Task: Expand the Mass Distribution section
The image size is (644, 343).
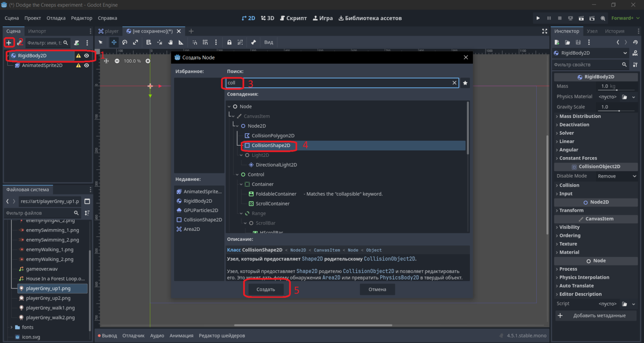Action: [580, 116]
